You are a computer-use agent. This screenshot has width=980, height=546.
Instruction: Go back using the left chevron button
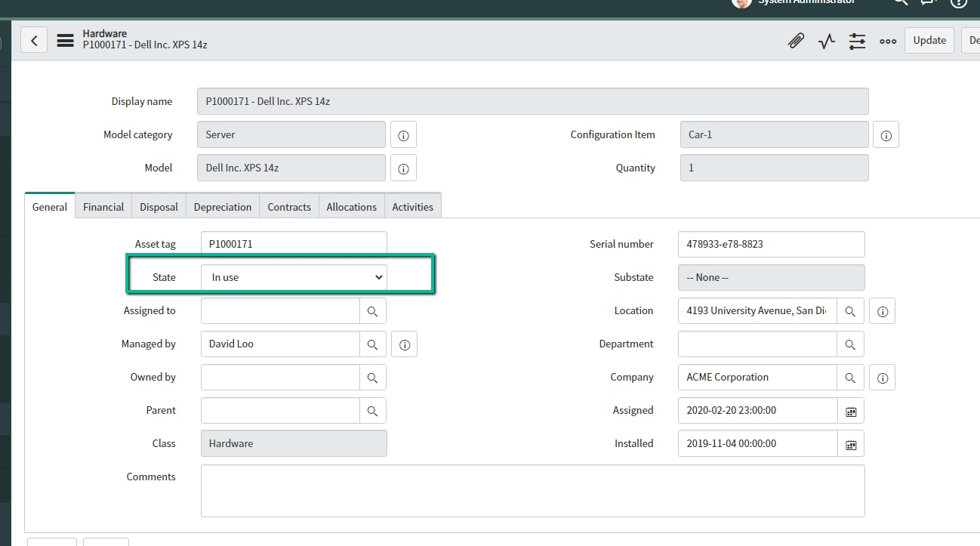34,40
